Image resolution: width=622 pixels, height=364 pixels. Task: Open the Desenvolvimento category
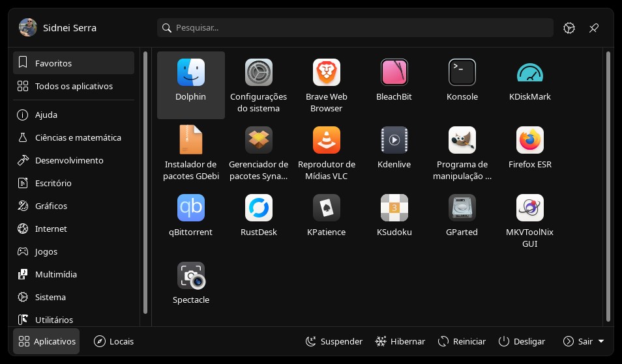point(74,160)
